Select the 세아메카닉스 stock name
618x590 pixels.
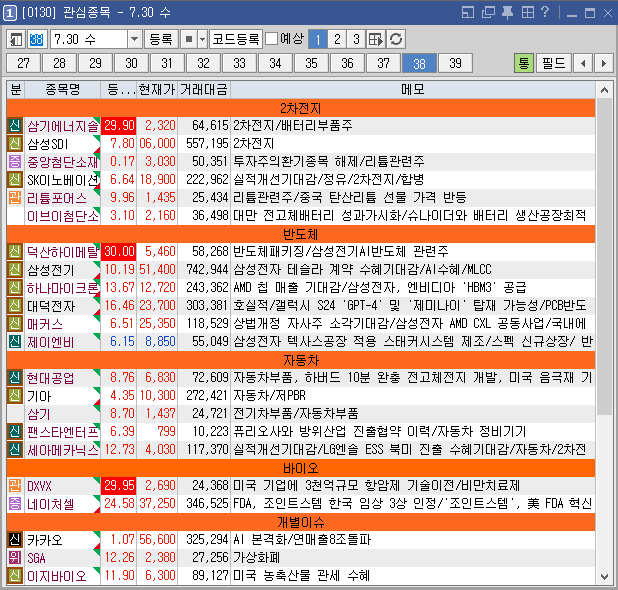tap(63, 450)
